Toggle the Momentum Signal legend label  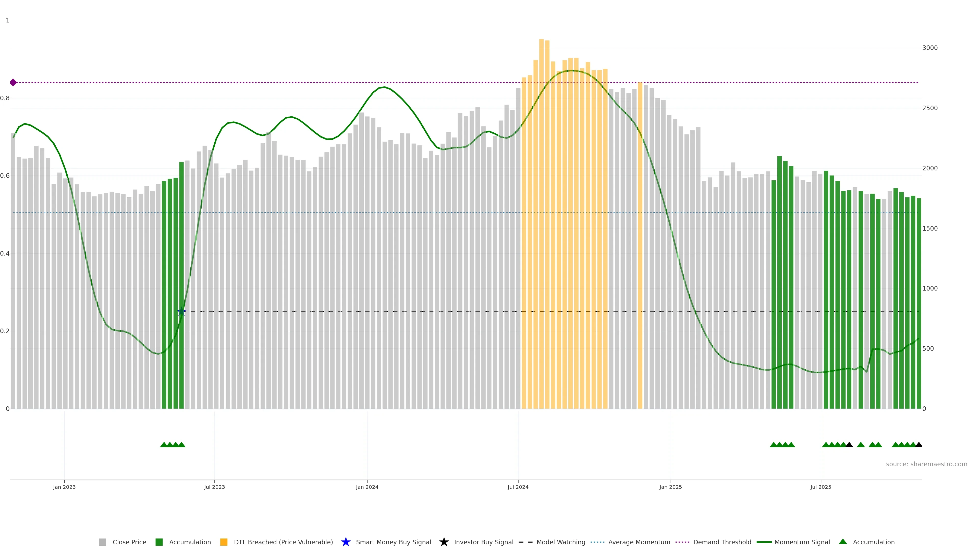(x=802, y=542)
